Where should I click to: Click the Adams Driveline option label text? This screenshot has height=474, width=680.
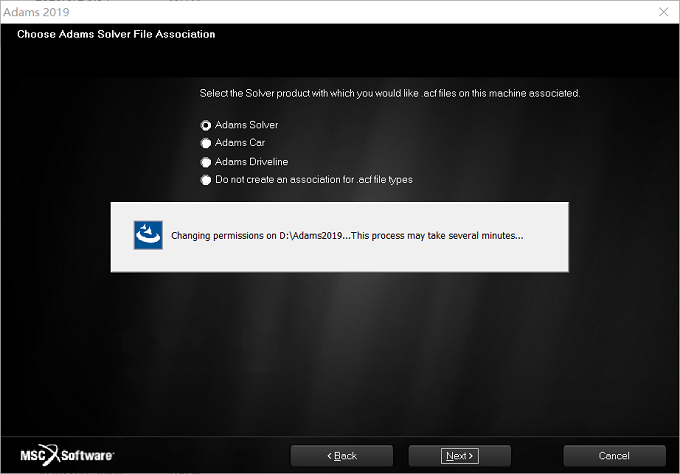pyautogui.click(x=252, y=162)
